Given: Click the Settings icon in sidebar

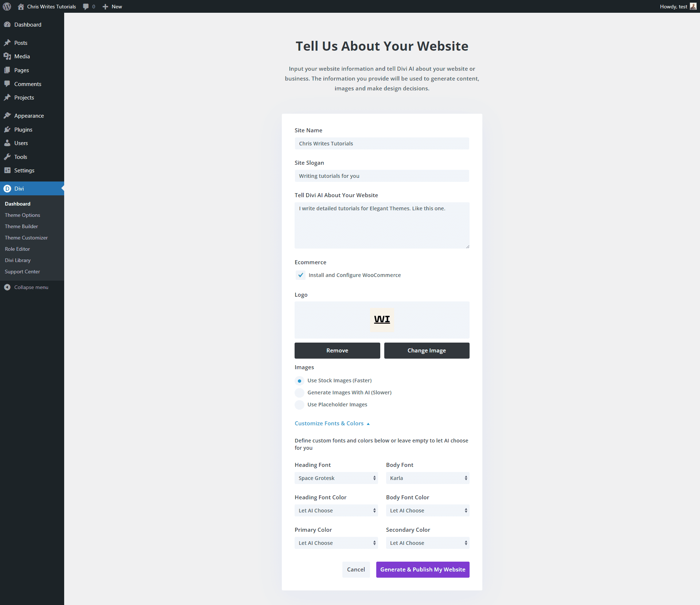Looking at the screenshot, I should point(8,170).
